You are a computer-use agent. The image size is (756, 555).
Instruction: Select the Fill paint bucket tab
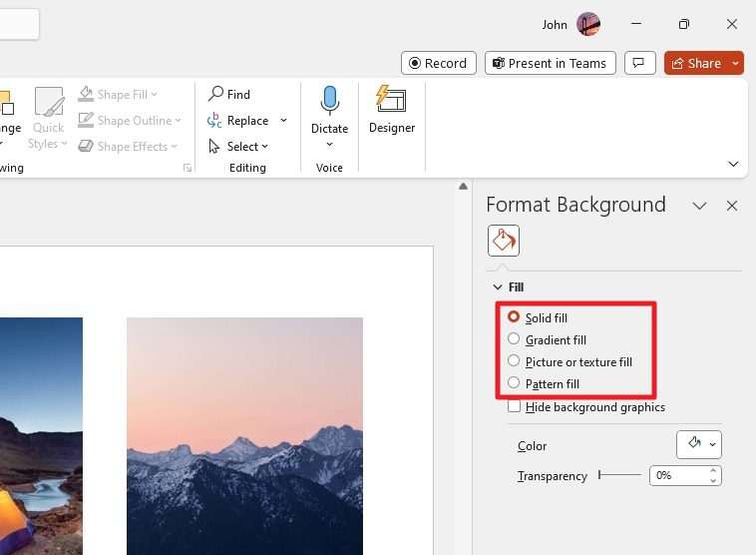click(x=504, y=241)
